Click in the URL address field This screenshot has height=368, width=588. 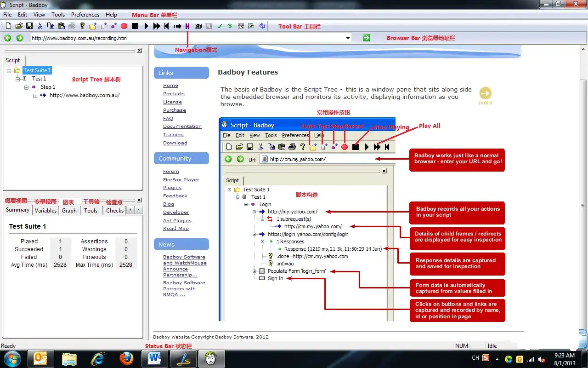[x=187, y=38]
